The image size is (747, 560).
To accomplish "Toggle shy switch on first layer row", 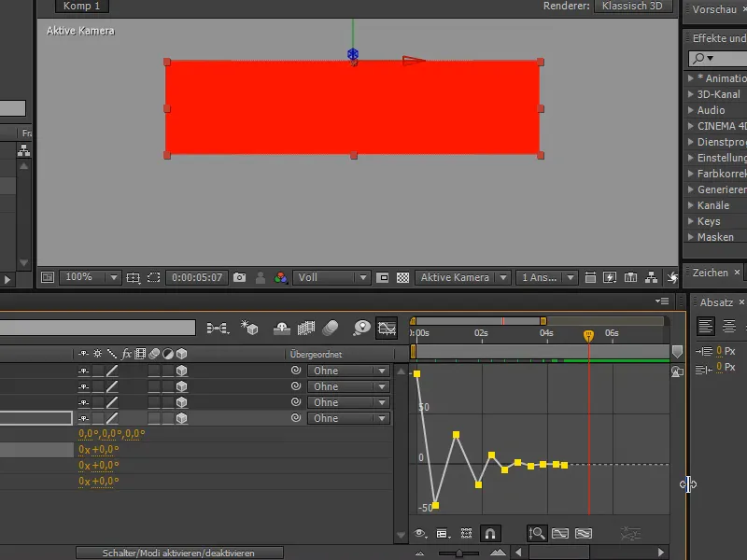I will point(83,371).
